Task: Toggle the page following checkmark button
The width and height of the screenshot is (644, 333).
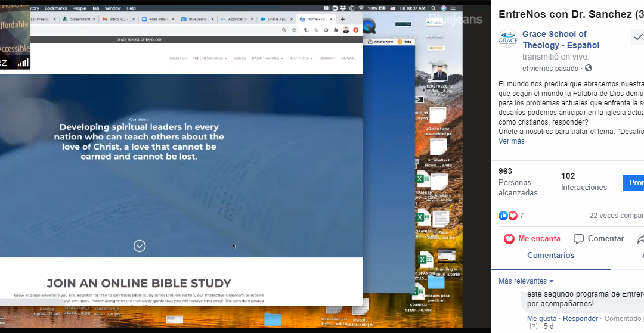Action: coord(637,38)
